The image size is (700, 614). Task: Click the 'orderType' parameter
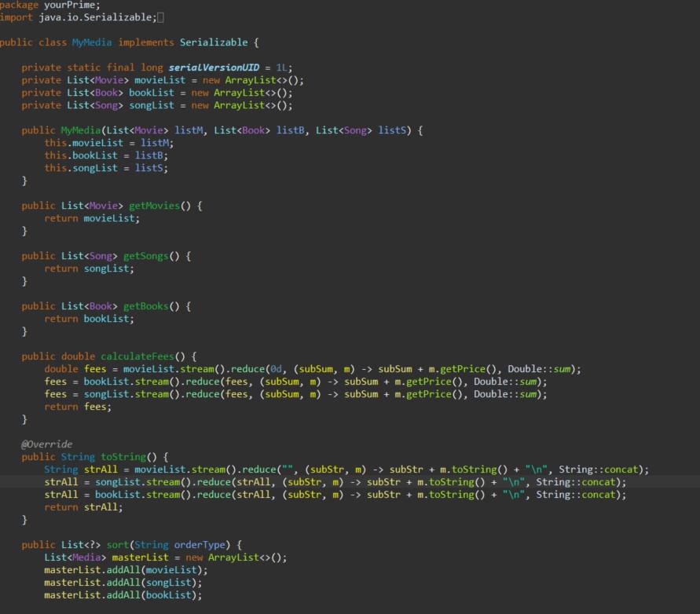[x=199, y=545]
